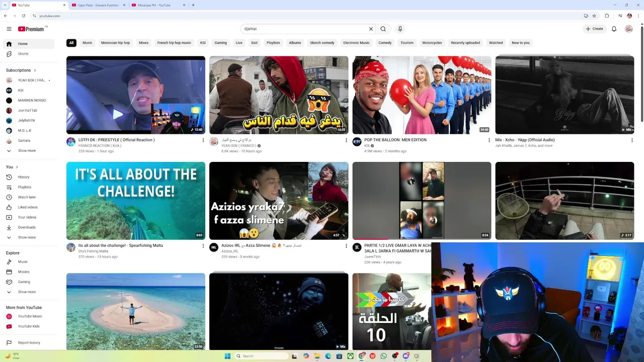This screenshot has height=362, width=644.
Task: Open more options for Azizos IRL video
Action: 346,246
